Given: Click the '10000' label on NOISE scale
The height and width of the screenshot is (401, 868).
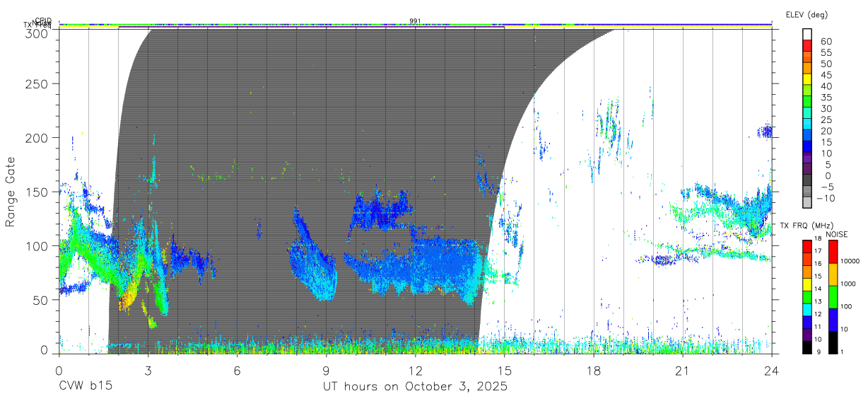Looking at the screenshot, I should (x=850, y=262).
